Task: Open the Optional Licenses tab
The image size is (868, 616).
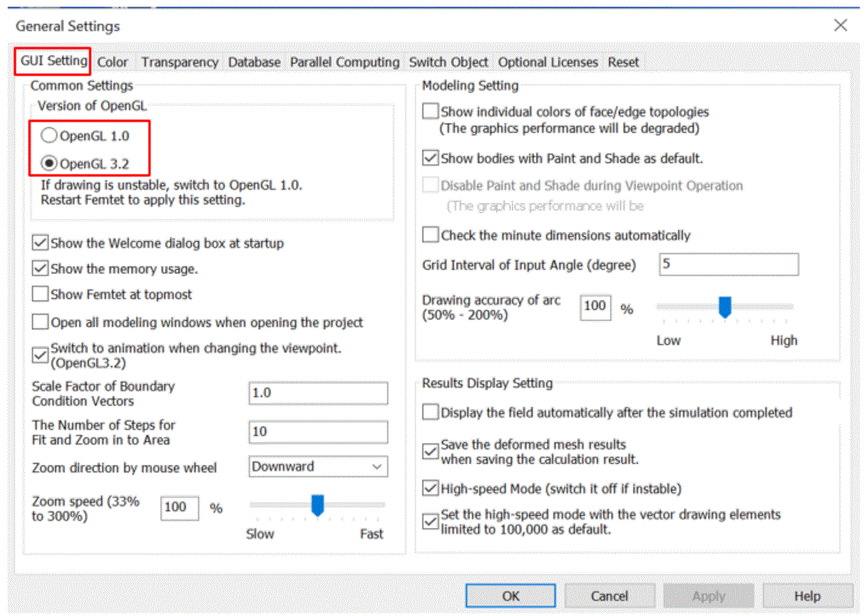Action: [x=548, y=62]
